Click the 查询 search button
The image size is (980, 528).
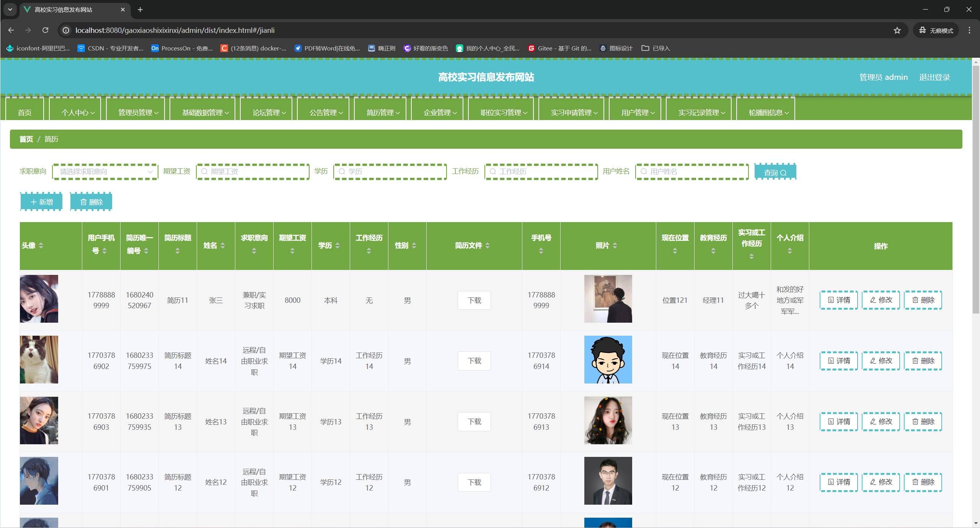coord(775,172)
